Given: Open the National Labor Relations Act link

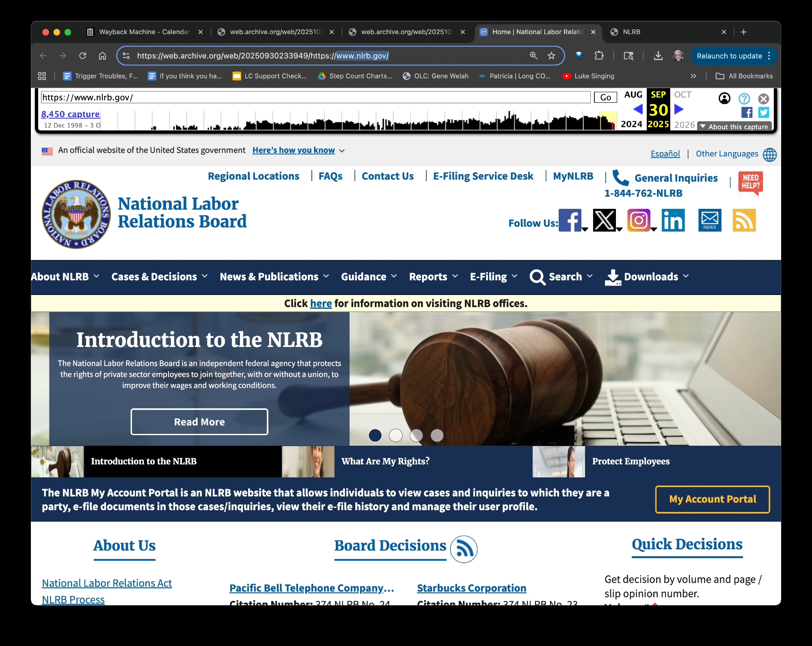Looking at the screenshot, I should pyautogui.click(x=107, y=583).
